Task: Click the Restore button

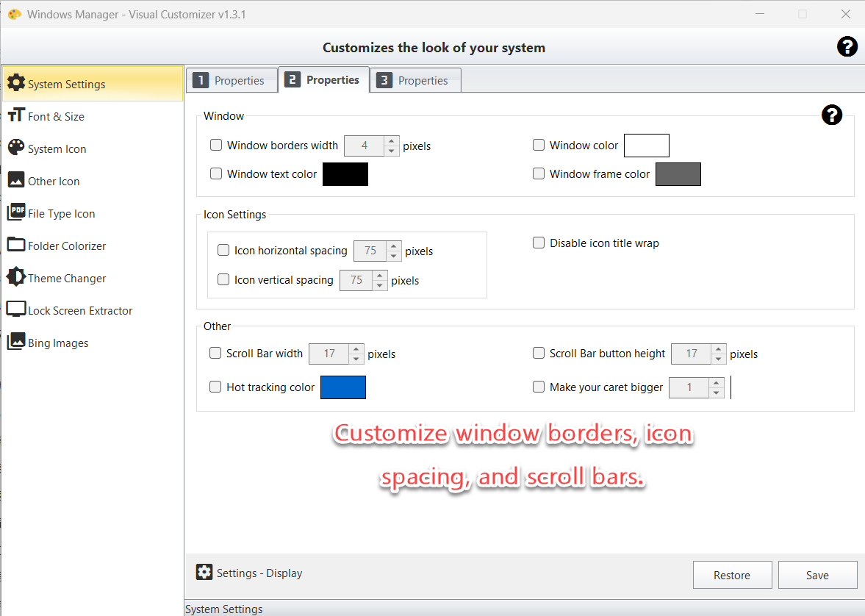Action: (x=732, y=575)
